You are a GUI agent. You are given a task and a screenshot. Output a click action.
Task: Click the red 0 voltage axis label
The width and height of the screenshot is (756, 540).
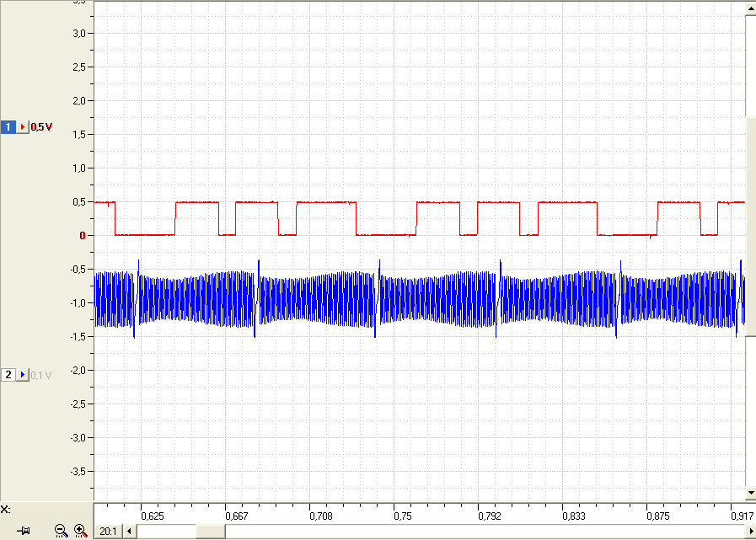tap(83, 236)
